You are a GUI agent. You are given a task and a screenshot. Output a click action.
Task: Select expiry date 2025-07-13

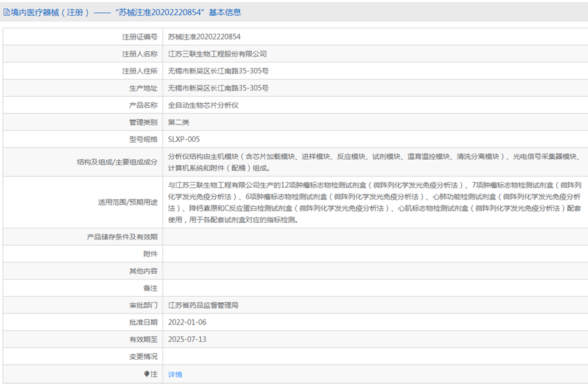click(187, 340)
